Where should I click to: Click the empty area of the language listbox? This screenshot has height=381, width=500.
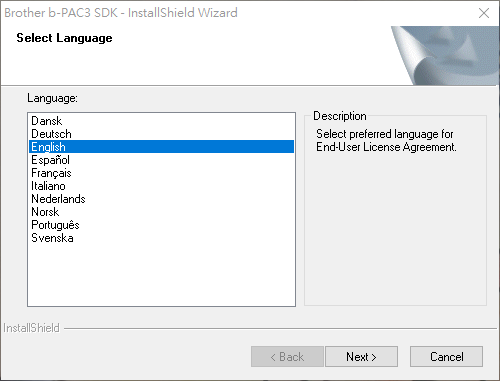[x=161, y=275]
